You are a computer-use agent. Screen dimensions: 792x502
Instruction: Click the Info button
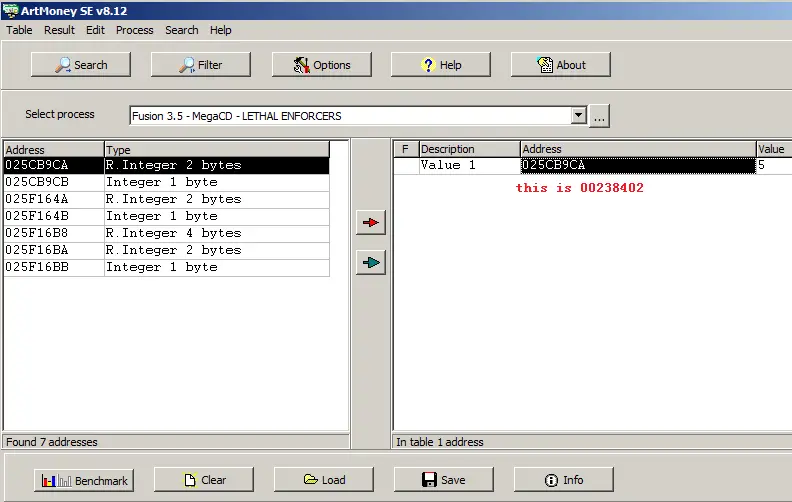pyautogui.click(x=564, y=480)
